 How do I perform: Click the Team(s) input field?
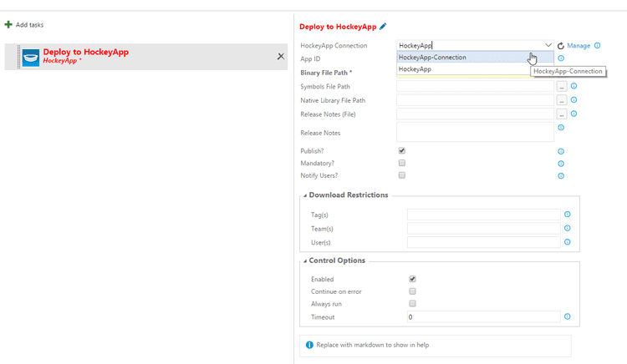click(484, 229)
